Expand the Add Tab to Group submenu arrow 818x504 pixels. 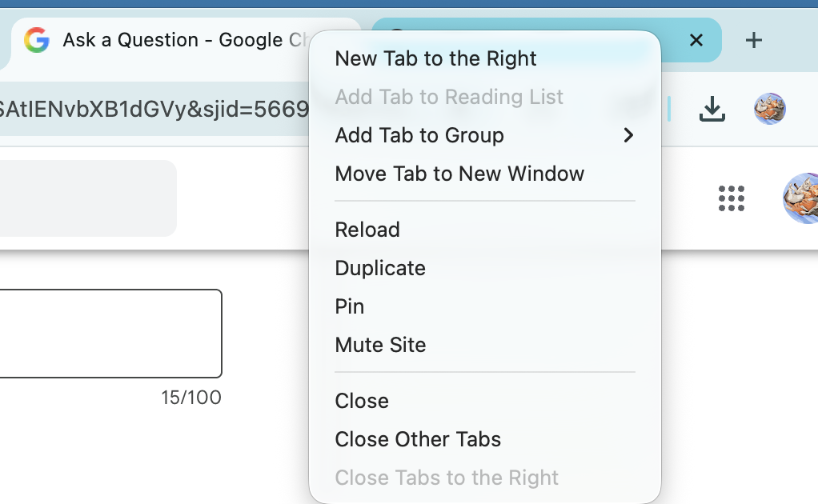pos(628,135)
